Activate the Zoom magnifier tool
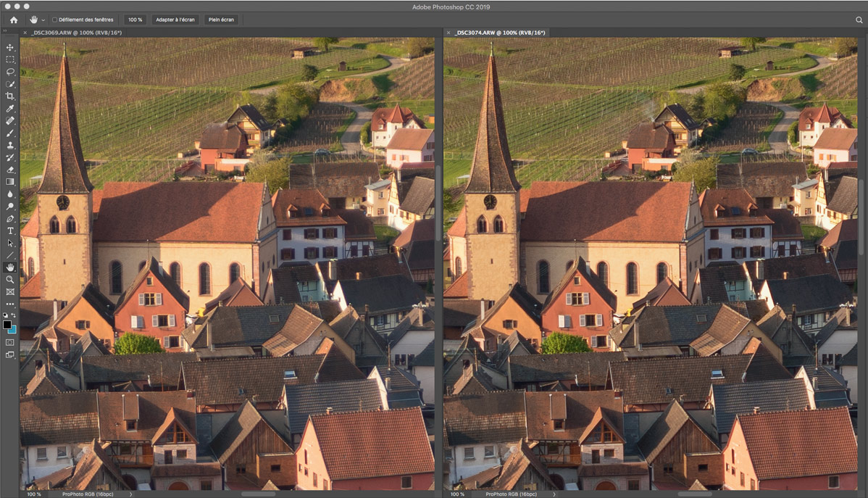Viewport: 868px width, 498px height. tap(10, 279)
